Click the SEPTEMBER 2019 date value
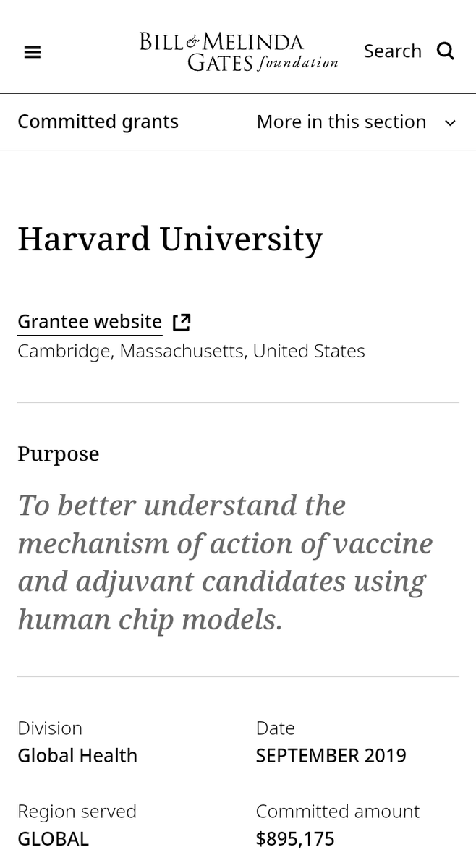Viewport: 476px width, 868px height. pos(331,755)
